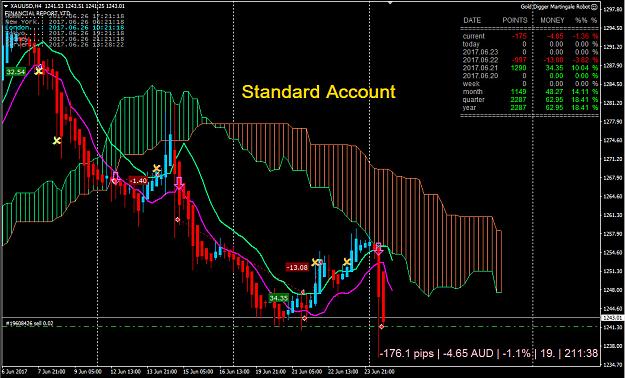625x378 pixels.
Task: Select the 2017.06.21 report row
Action: tap(530, 68)
